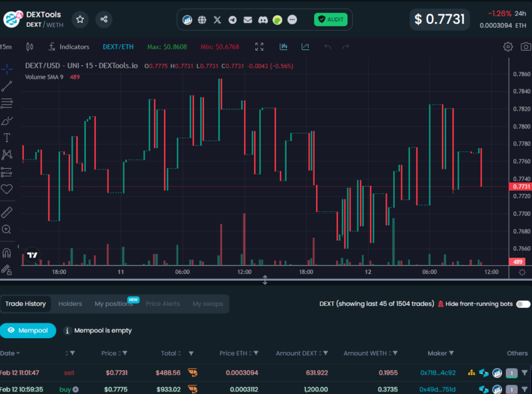Select the brush drawing tool

tap(7, 121)
